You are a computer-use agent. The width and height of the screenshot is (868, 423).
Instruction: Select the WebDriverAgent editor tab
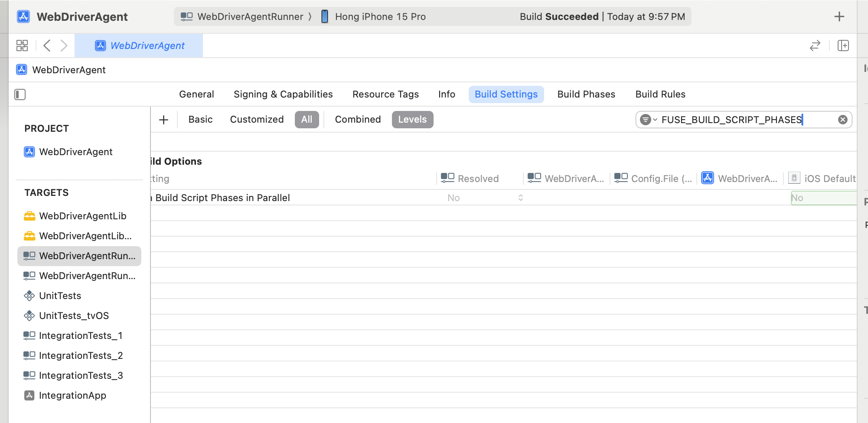tap(139, 46)
